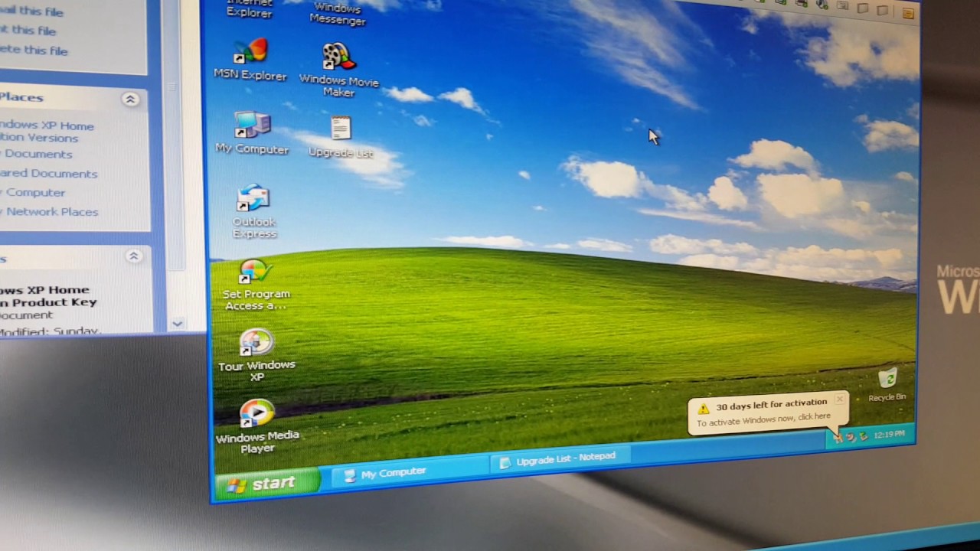
Task: Click the yellow warning icon in the balloon
Action: coord(703,408)
